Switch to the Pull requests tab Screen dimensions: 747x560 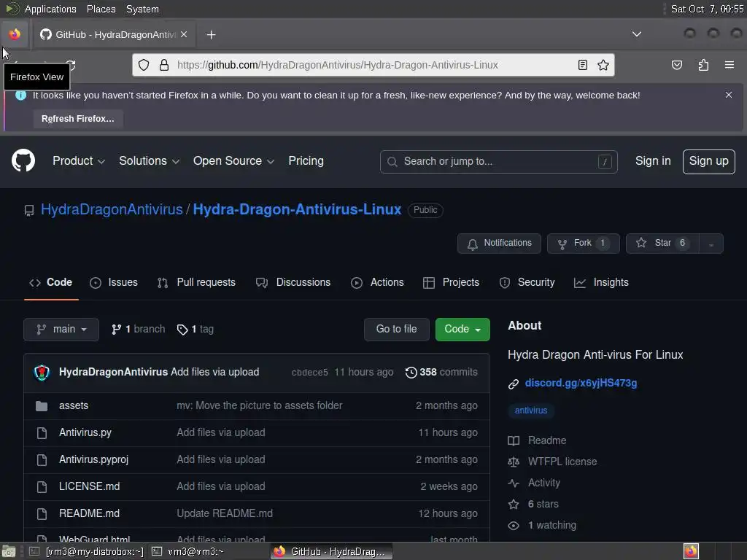196,282
